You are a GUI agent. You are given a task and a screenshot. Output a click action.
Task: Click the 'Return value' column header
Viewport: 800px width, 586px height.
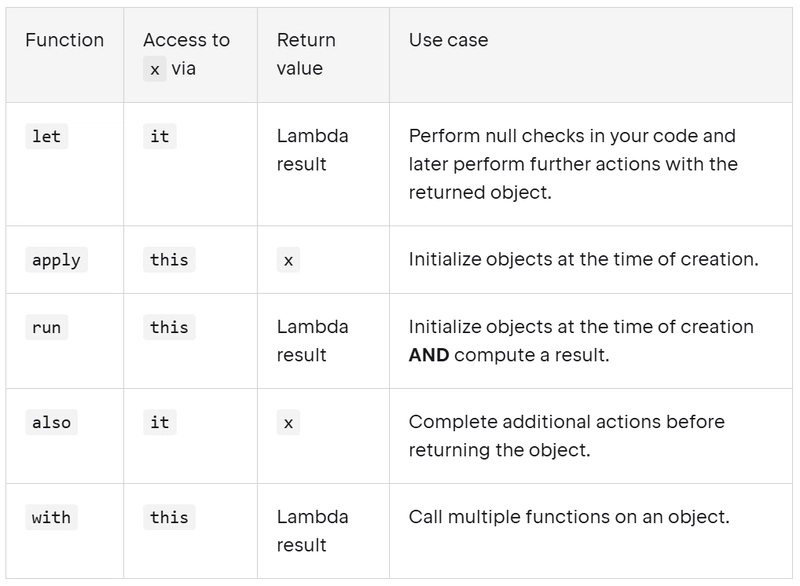(x=306, y=54)
